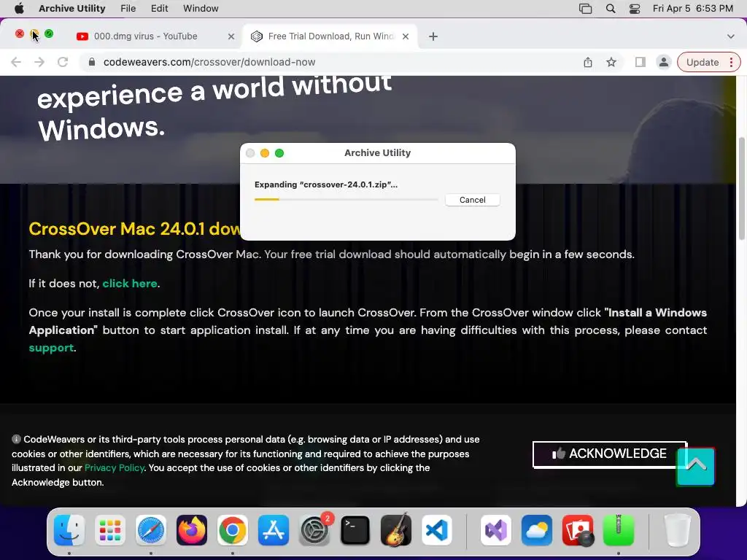747x560 pixels.
Task: Open System Preferences with badge in Dock
Action: tap(314, 530)
